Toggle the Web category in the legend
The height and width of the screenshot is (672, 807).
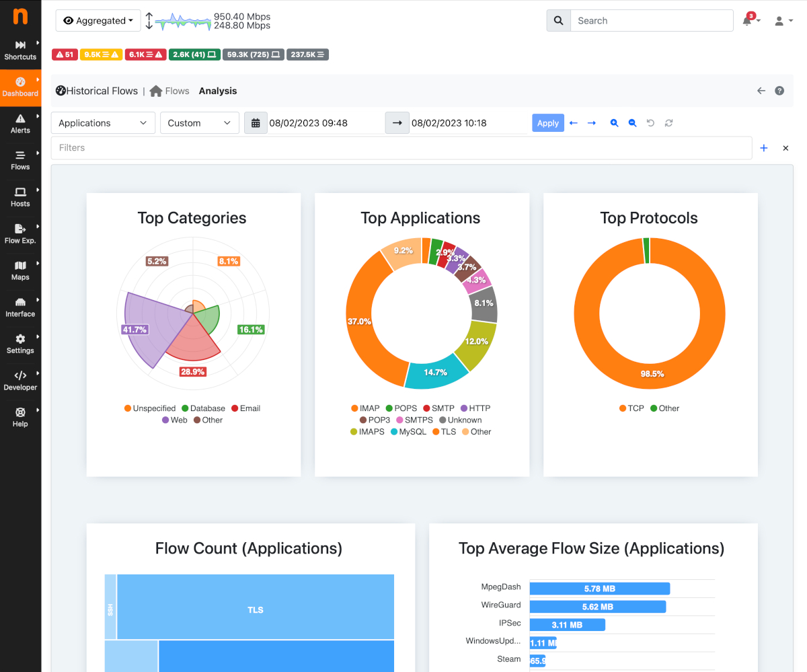[x=174, y=420]
